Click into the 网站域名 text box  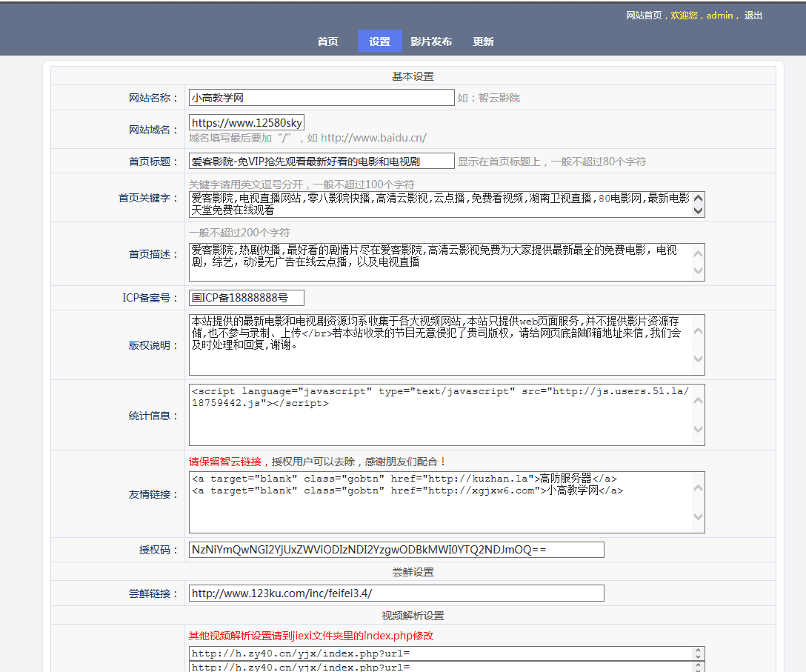246,123
